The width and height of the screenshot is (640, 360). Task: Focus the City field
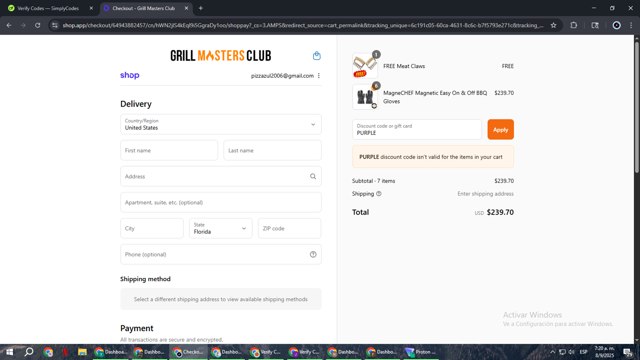[x=152, y=229]
